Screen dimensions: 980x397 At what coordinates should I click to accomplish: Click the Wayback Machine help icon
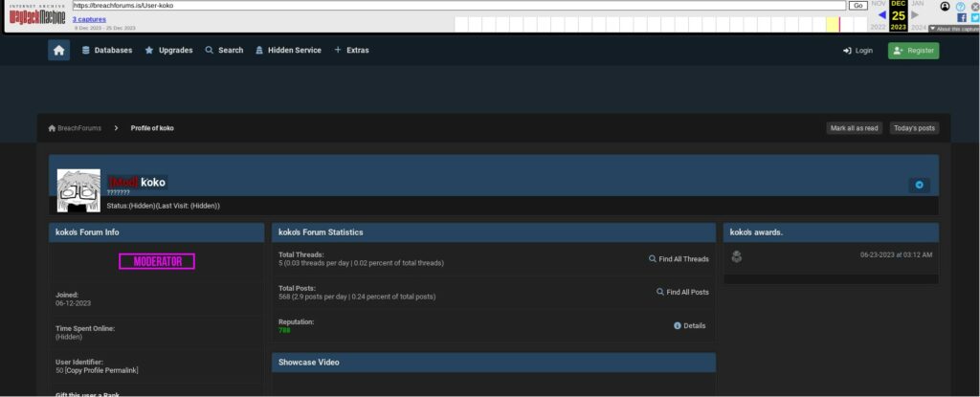pos(960,6)
